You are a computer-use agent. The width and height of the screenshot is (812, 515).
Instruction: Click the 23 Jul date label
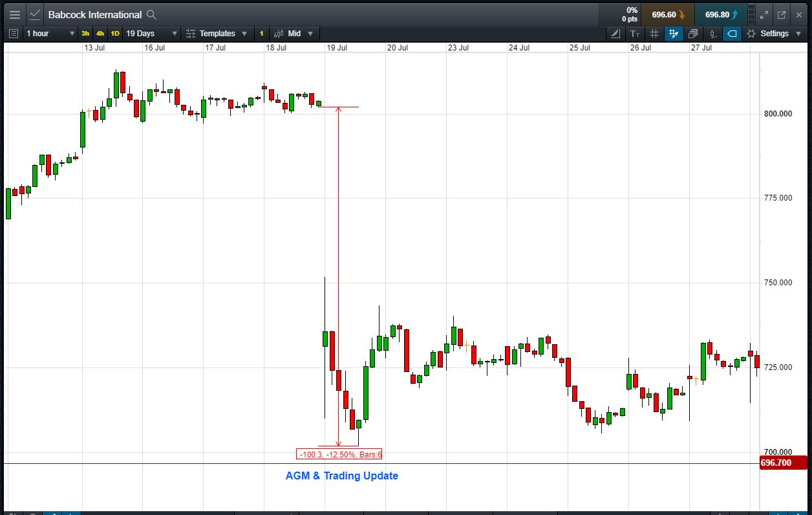(x=458, y=48)
